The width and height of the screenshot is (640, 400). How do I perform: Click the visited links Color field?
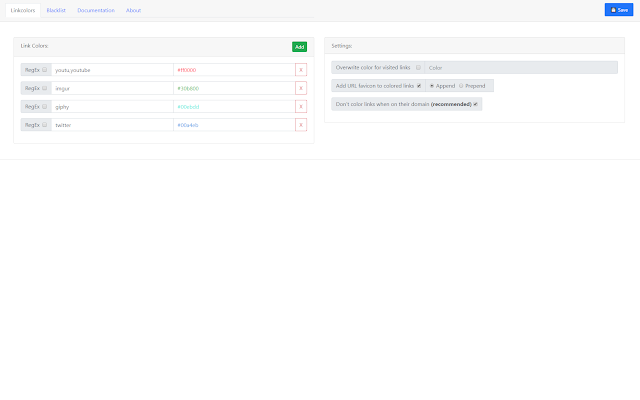tap(521, 68)
